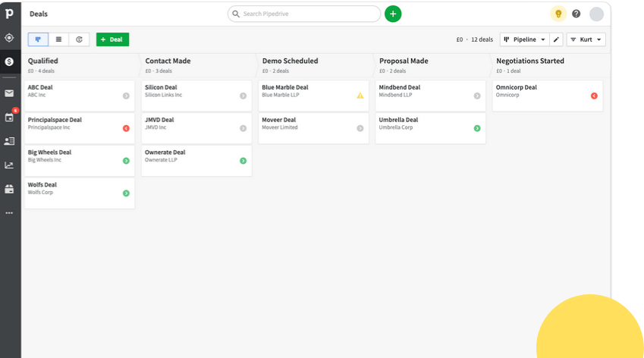Click the edit pipeline pencil icon
The height and width of the screenshot is (358, 644).
pyautogui.click(x=556, y=39)
